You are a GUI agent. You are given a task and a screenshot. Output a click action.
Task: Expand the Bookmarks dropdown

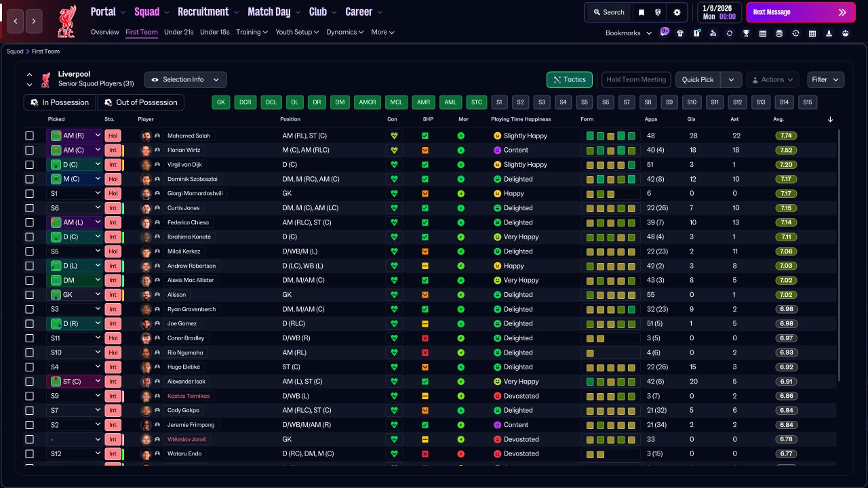coord(628,33)
